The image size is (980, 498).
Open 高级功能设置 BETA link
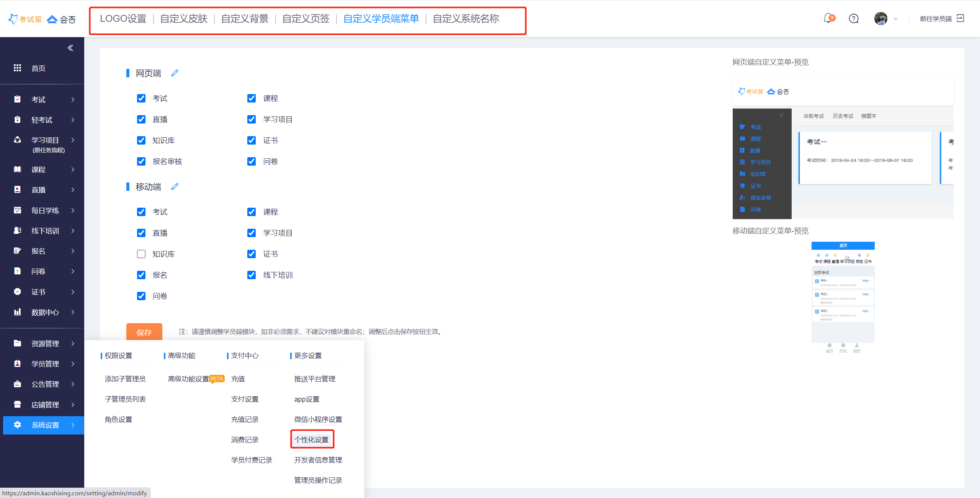189,379
